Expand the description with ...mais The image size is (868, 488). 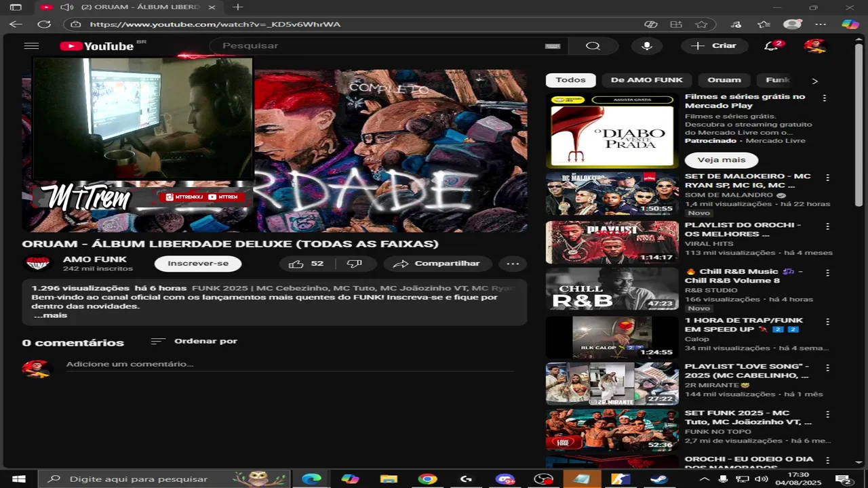[50, 315]
